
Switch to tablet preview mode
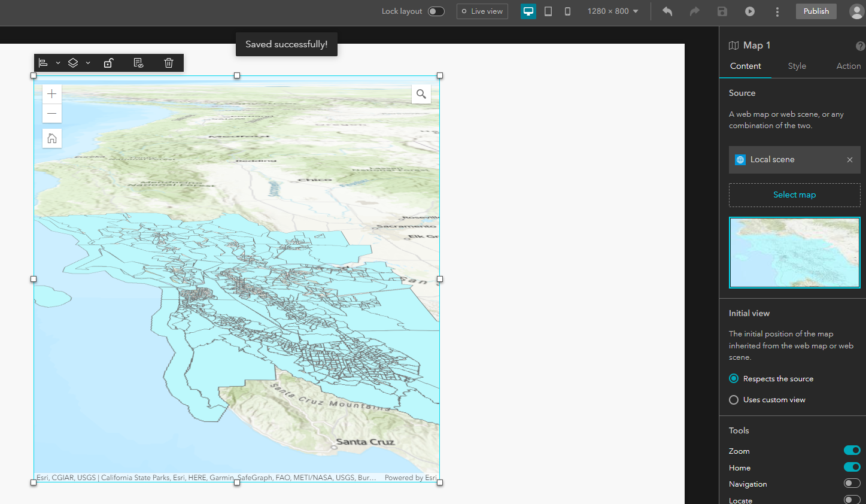click(x=548, y=11)
